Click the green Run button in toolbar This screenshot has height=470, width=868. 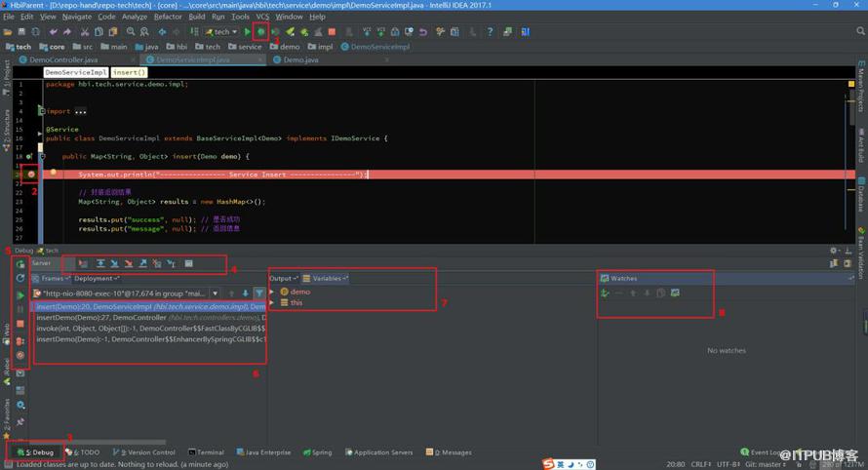[x=248, y=32]
